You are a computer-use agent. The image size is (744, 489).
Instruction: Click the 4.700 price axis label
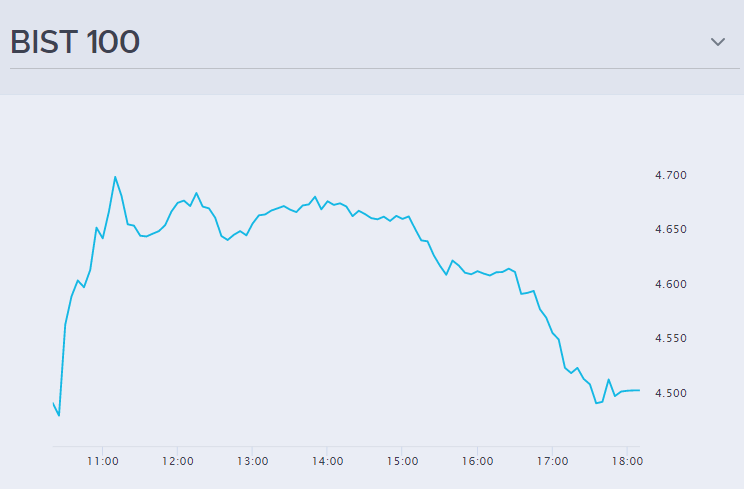pos(671,176)
